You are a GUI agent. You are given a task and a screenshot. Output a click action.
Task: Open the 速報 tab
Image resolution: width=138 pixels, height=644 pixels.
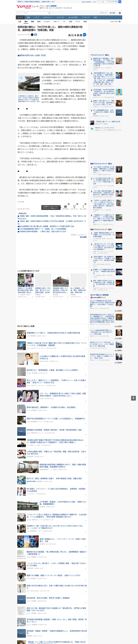point(28,17)
